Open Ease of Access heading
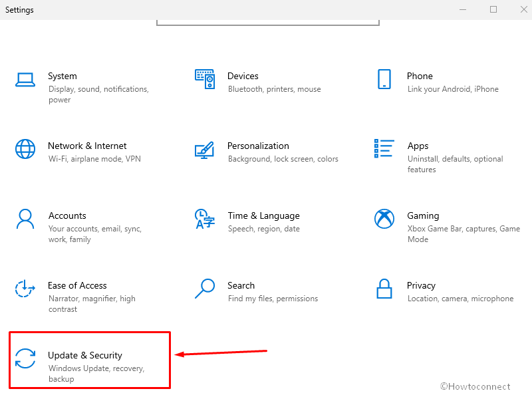Screen dimensions: 532x399 point(77,286)
